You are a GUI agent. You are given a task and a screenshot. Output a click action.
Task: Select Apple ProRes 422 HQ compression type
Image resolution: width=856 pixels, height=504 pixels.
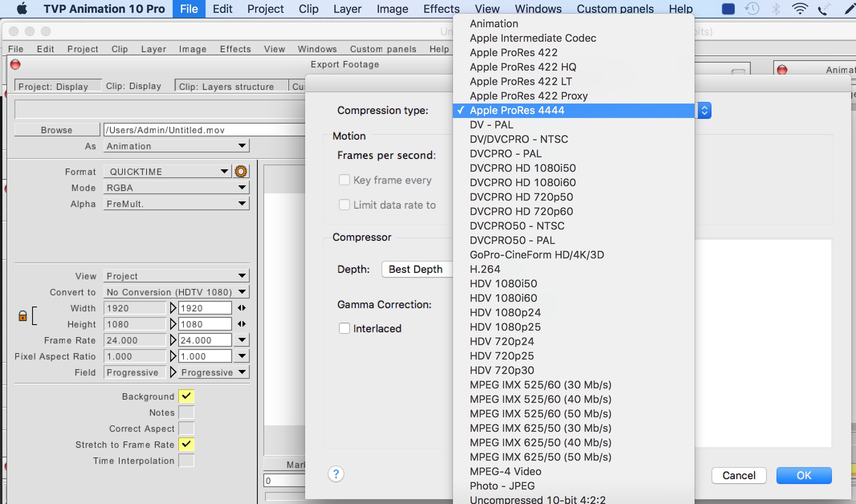(x=573, y=67)
